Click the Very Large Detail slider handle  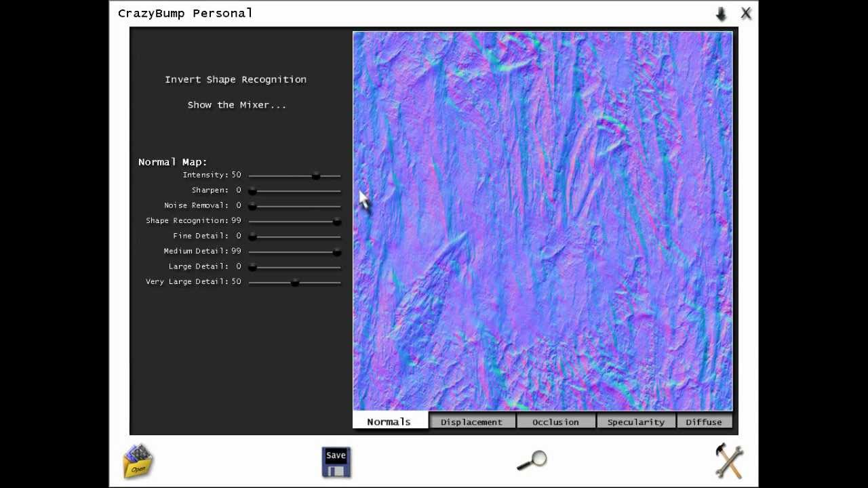295,283
